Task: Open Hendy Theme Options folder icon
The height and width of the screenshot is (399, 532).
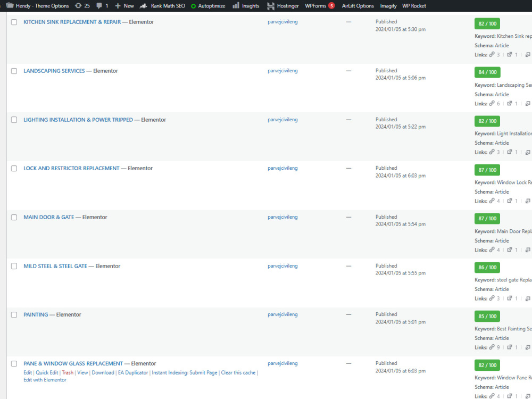Action: coord(10,5)
